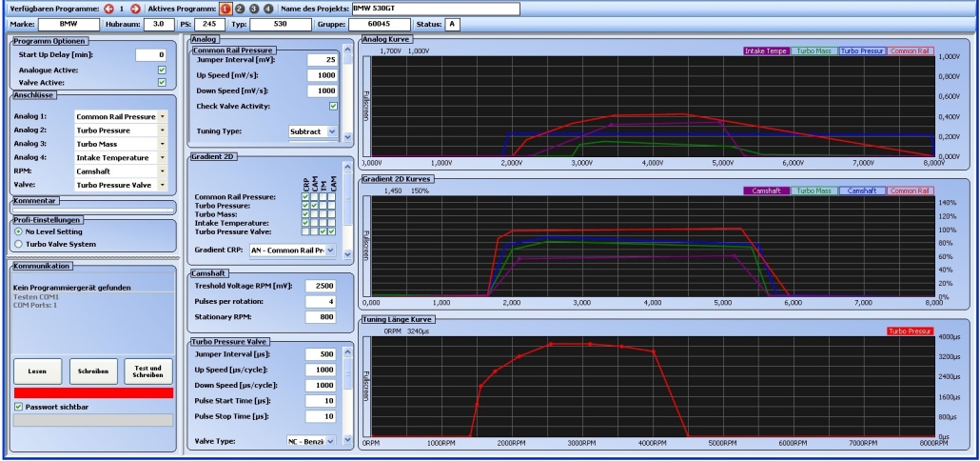The height and width of the screenshot is (461, 980).
Task: Open RPM Camshaft dropdown
Action: click(x=163, y=171)
